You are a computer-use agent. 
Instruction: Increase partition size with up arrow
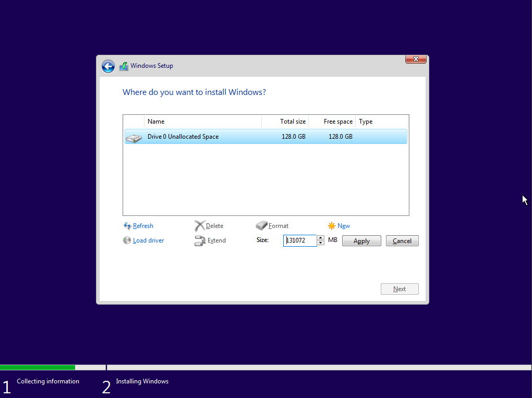pos(320,238)
